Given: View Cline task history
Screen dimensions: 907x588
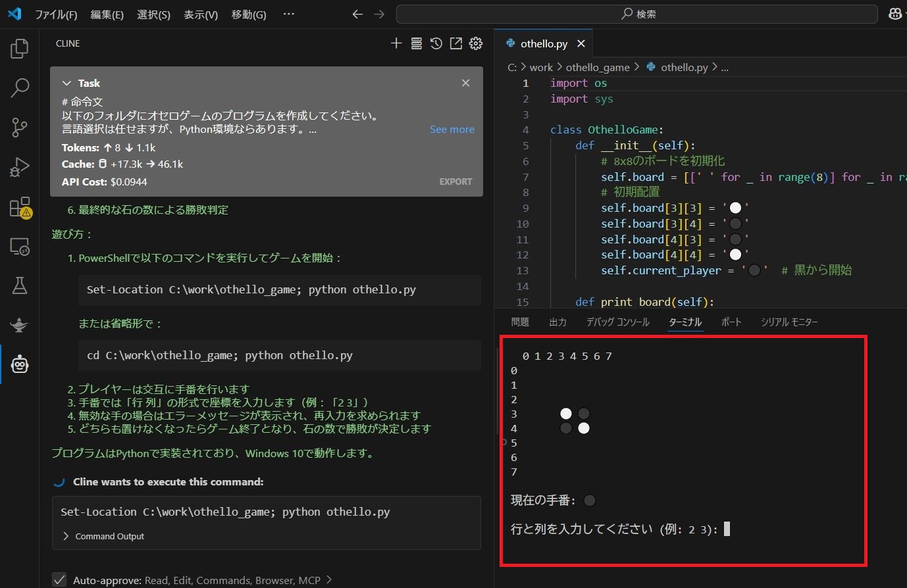Looking at the screenshot, I should (436, 43).
